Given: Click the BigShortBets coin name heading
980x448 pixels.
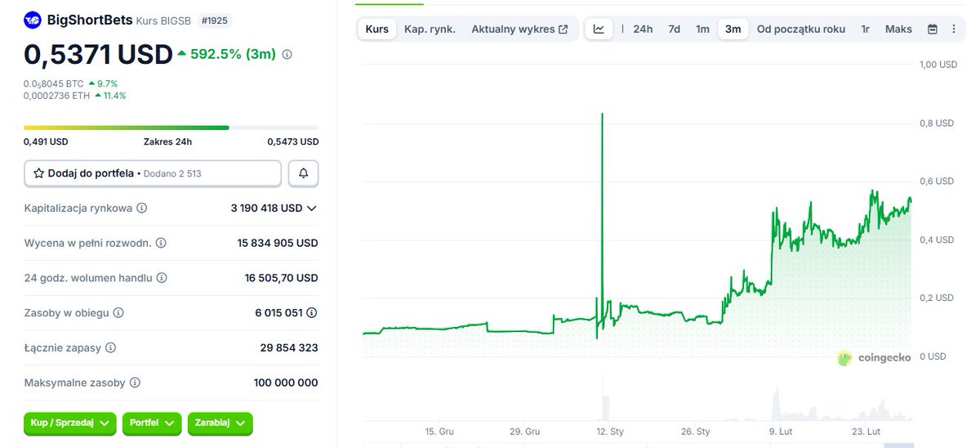Looking at the screenshot, I should (90, 20).
